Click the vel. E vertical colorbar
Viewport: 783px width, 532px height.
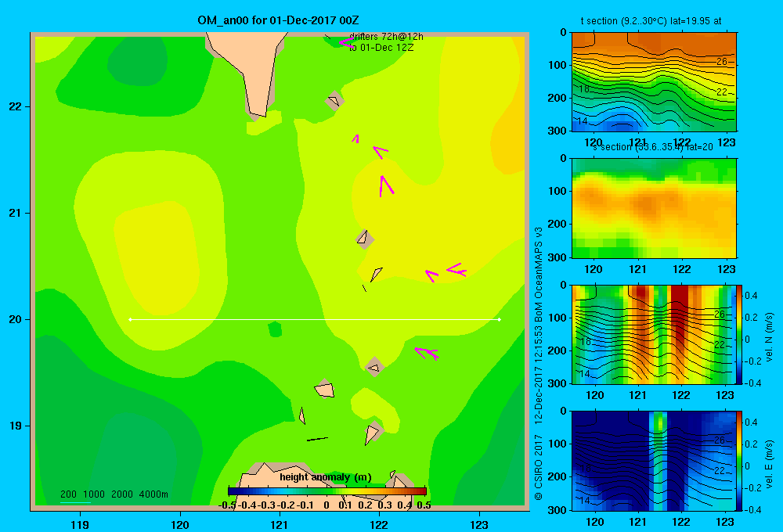click(739, 461)
